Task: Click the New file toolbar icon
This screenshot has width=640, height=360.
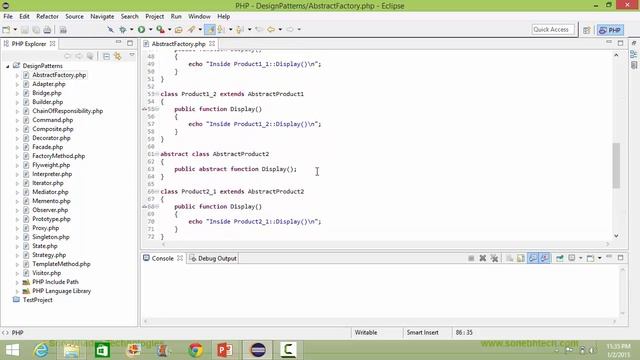Action: 6,30
